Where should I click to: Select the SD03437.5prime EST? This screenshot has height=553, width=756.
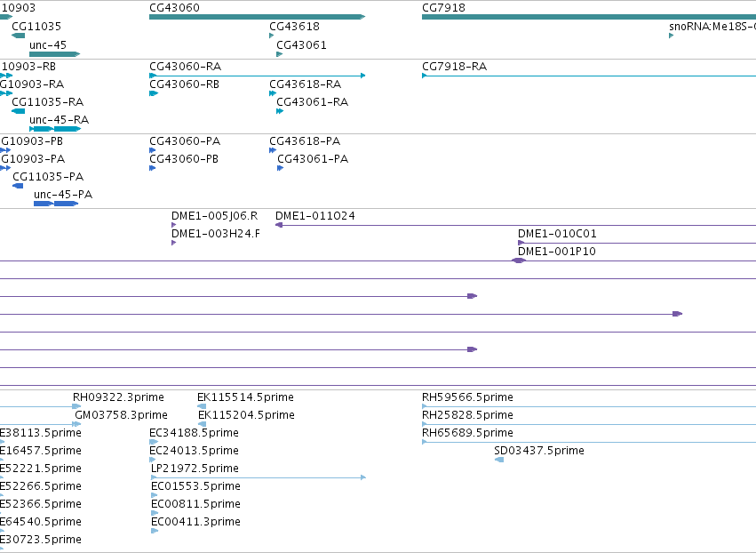499,460
